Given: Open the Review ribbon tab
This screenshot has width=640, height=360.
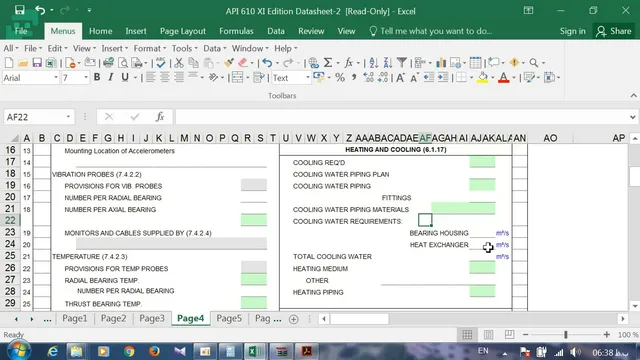Looking at the screenshot, I should (311, 31).
